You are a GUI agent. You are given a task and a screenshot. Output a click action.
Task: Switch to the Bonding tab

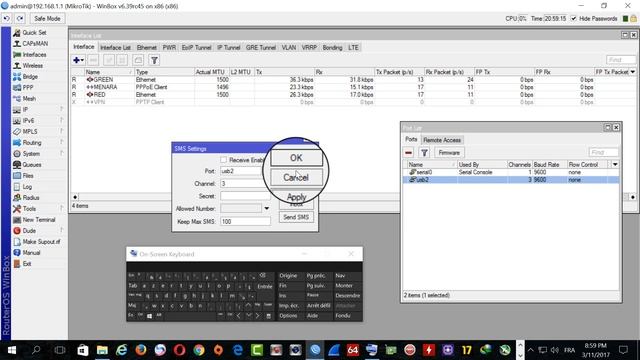click(332, 48)
